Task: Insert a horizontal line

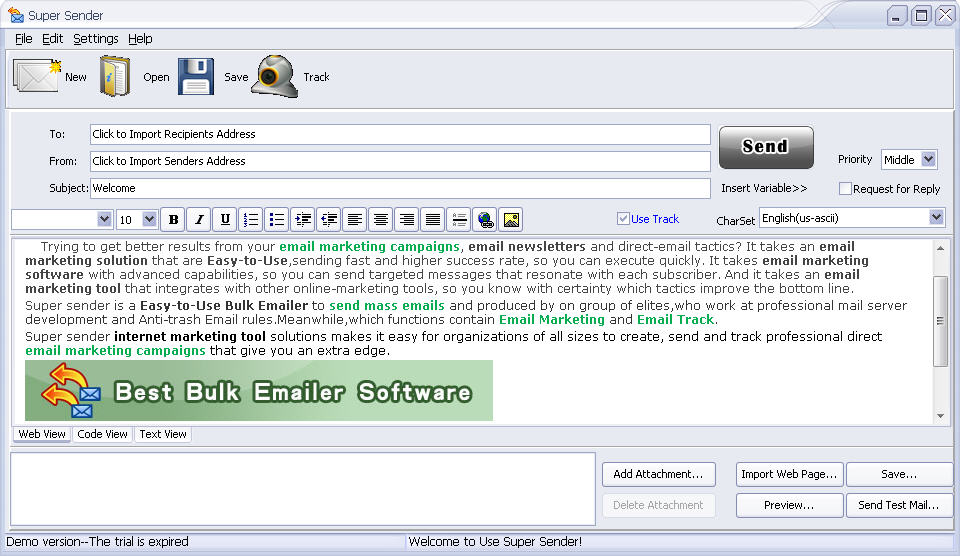Action: (459, 219)
